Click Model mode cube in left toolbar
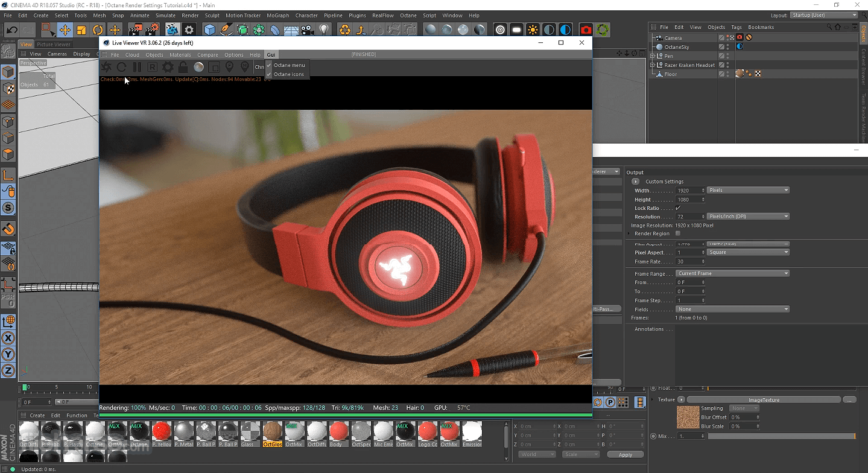 click(8, 72)
